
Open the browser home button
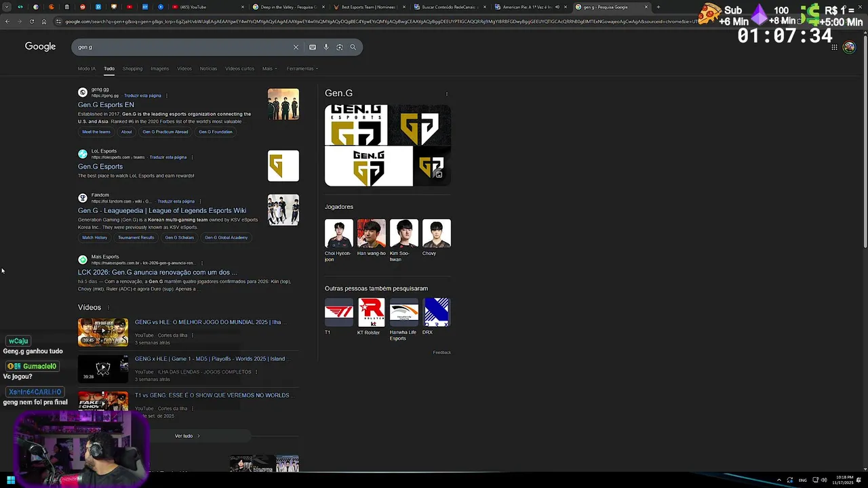tap(44, 21)
